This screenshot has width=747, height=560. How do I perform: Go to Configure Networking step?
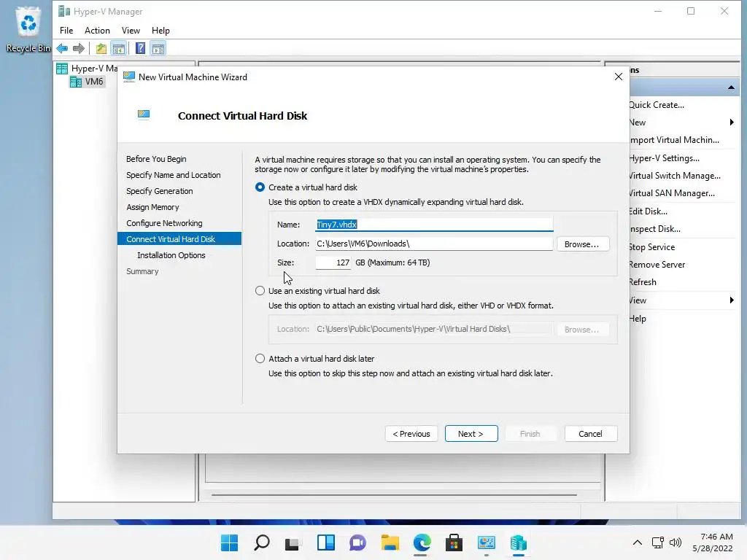click(164, 223)
